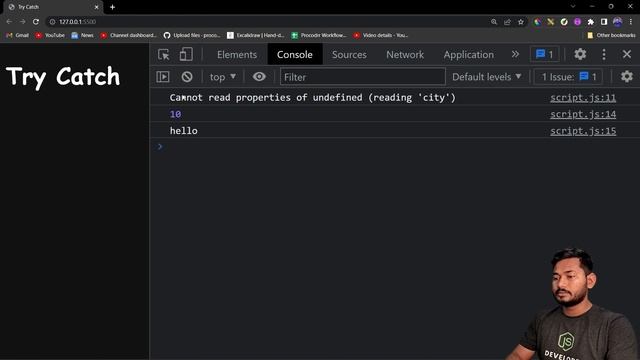
Task: Share this page icon in address bar
Action: (x=507, y=22)
